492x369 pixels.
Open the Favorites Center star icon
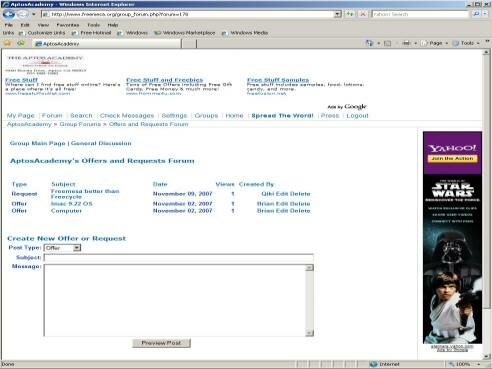(7, 43)
